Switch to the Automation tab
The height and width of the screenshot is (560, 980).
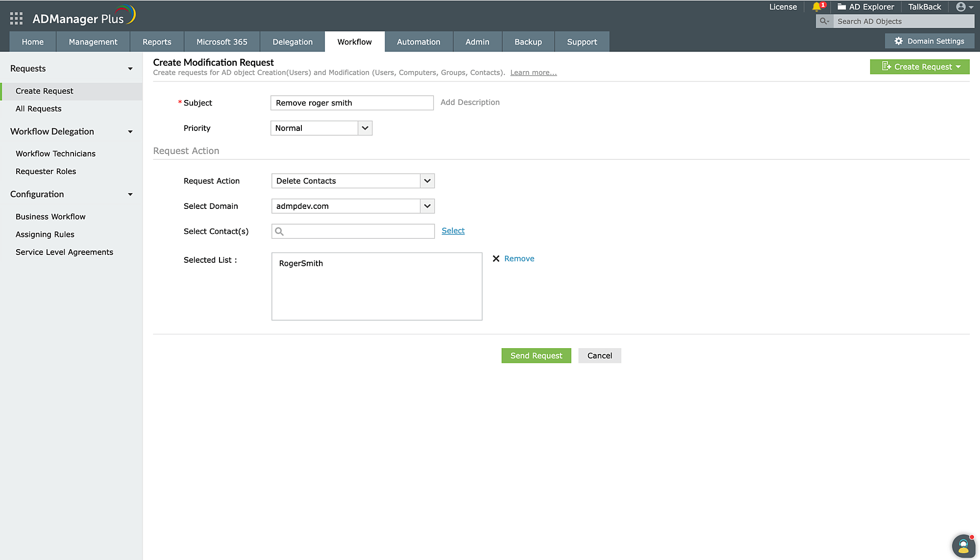418,42
